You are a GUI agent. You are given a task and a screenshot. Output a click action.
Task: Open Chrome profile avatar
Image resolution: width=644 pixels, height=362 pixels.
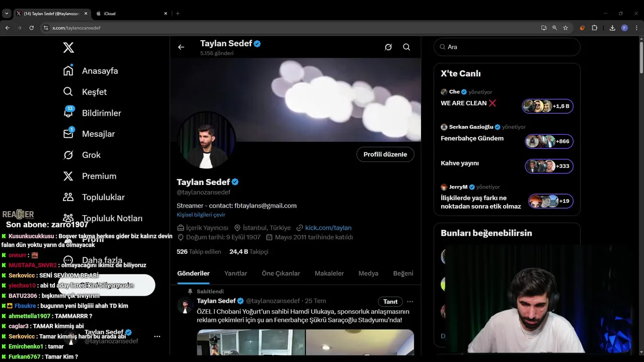[624, 28]
